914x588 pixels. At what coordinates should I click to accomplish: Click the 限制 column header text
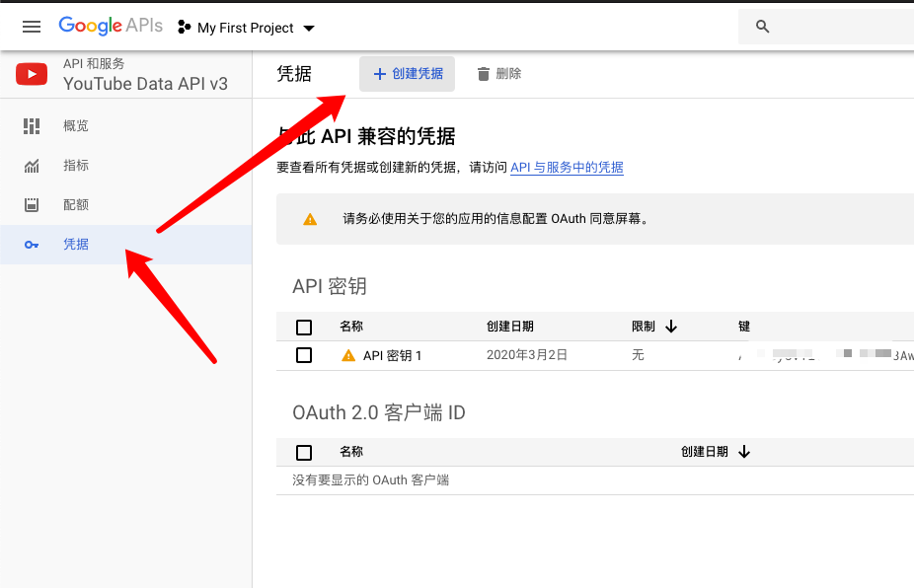point(644,327)
